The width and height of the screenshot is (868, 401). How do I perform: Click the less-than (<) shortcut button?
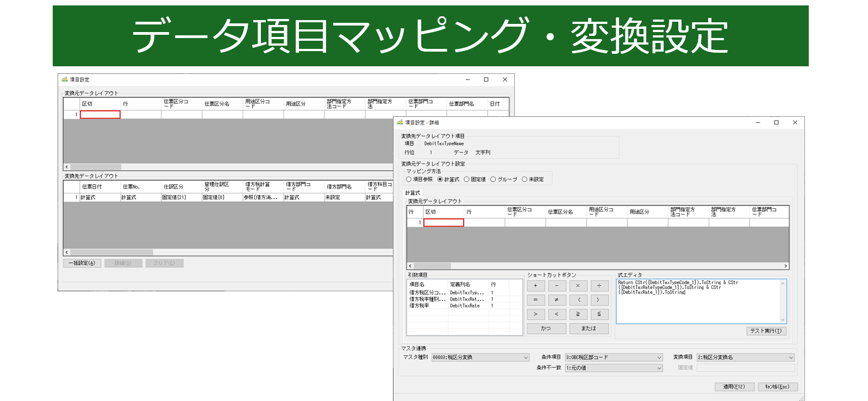pos(557,314)
